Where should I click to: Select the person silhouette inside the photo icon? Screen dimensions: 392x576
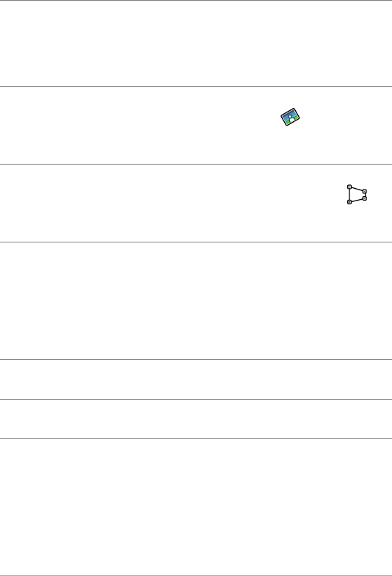point(291,118)
